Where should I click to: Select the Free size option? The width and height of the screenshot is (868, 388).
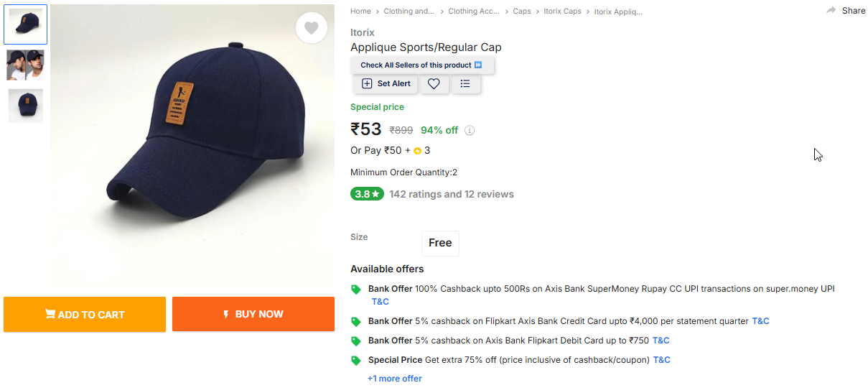pyautogui.click(x=440, y=243)
